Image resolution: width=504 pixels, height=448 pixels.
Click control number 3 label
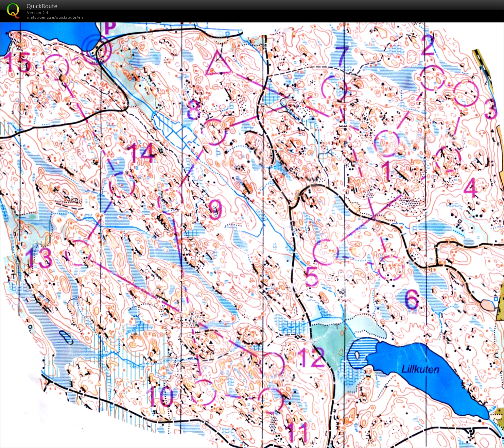click(x=490, y=109)
